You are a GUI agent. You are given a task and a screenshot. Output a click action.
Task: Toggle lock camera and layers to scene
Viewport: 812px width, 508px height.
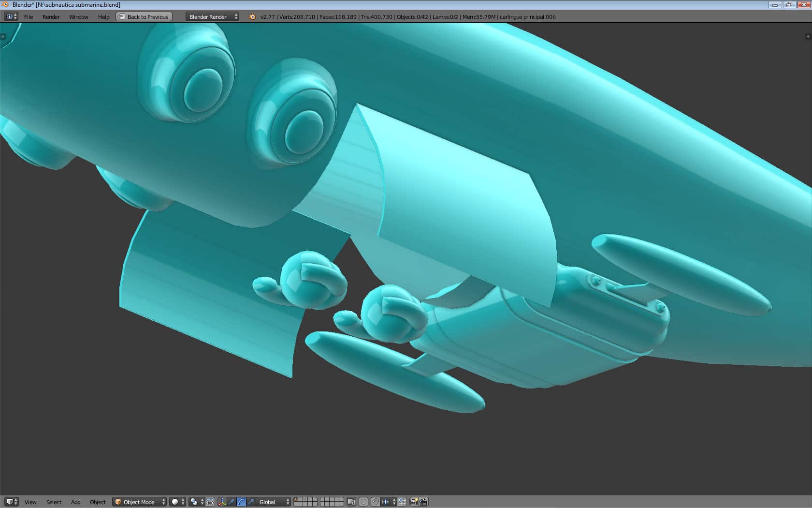point(351,502)
